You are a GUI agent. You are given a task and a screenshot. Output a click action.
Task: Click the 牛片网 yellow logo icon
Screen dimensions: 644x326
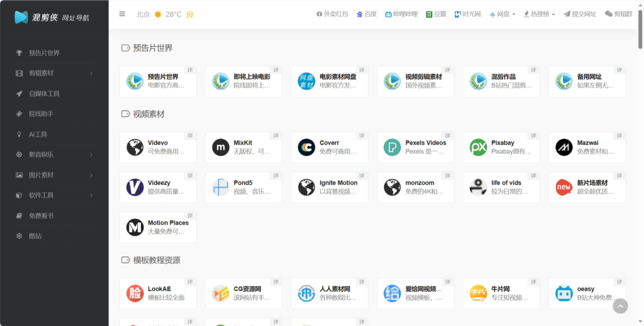[478, 293]
